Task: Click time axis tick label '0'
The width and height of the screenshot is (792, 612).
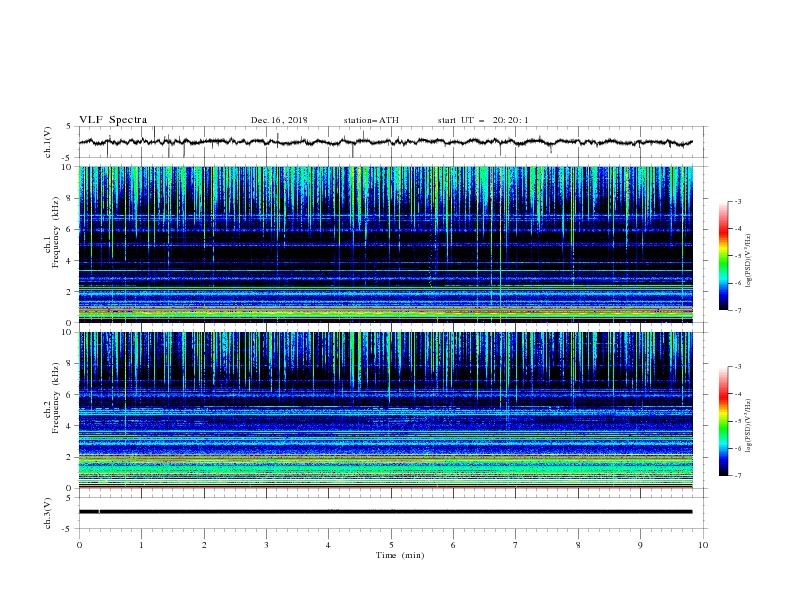Action: [79, 545]
